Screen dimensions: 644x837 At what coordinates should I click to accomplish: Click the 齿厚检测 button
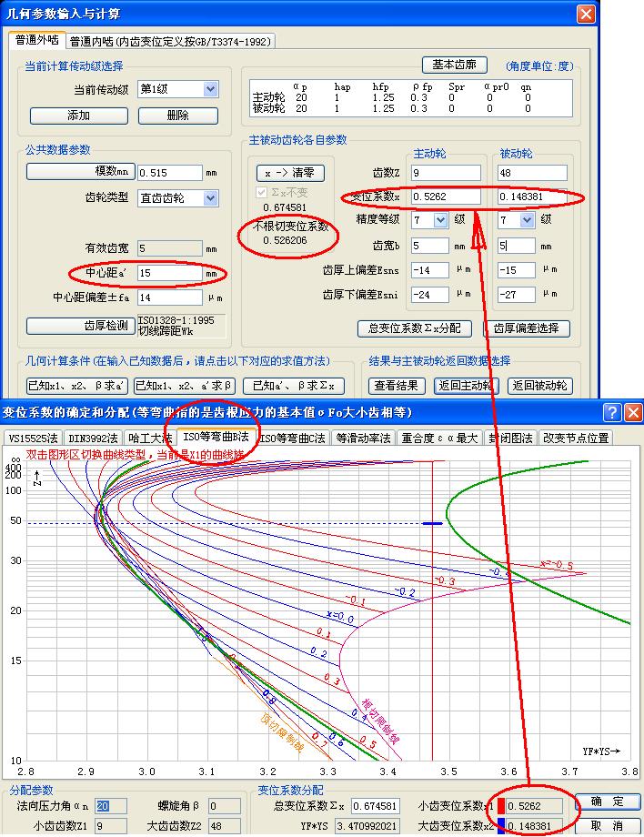(x=81, y=326)
